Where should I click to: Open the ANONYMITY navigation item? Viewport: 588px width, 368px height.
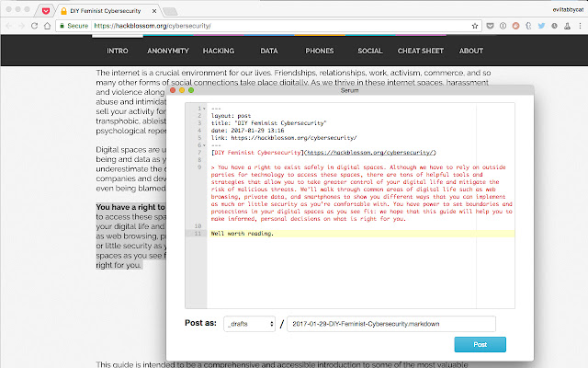point(168,51)
